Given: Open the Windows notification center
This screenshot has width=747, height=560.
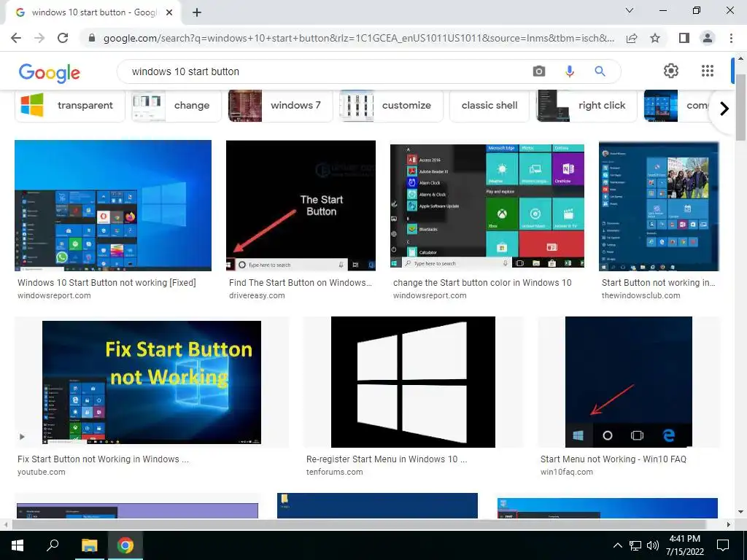Looking at the screenshot, I should pos(723,545).
